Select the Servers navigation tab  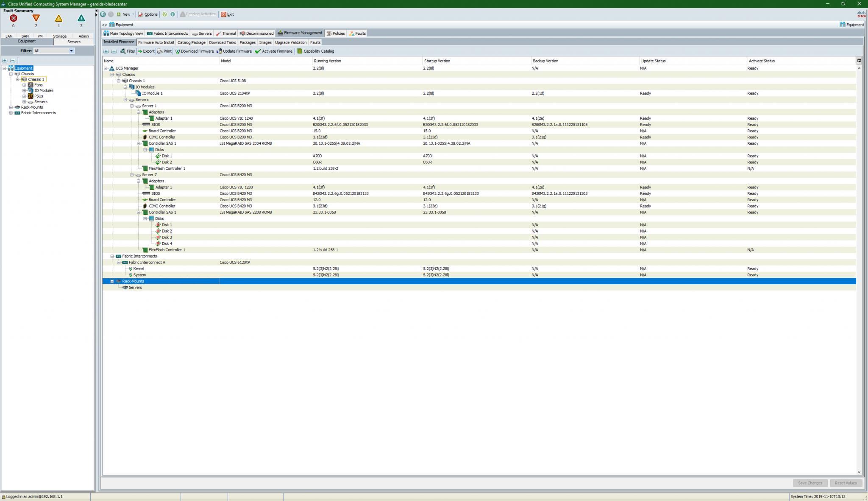[74, 42]
